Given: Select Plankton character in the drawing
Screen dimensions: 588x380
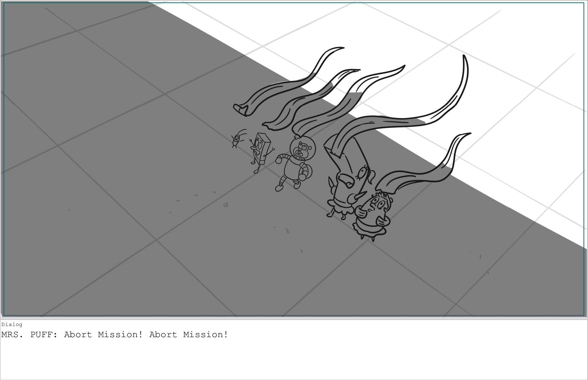Looking at the screenshot, I should [236, 141].
